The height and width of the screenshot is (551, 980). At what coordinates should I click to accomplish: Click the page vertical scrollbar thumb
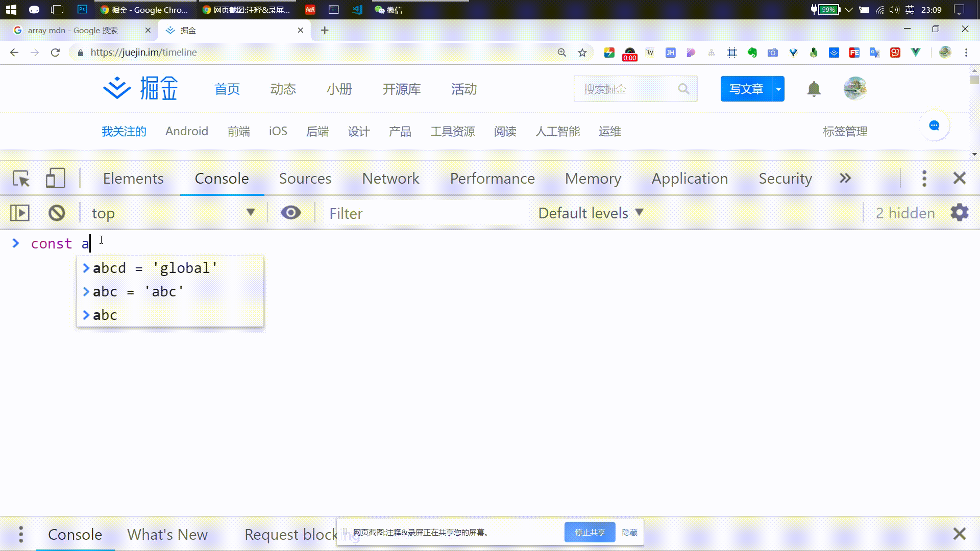(974, 80)
